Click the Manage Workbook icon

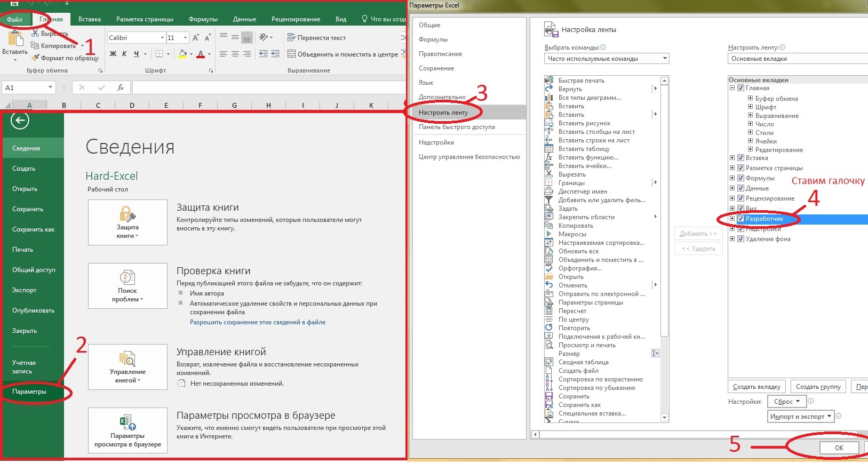click(128, 358)
